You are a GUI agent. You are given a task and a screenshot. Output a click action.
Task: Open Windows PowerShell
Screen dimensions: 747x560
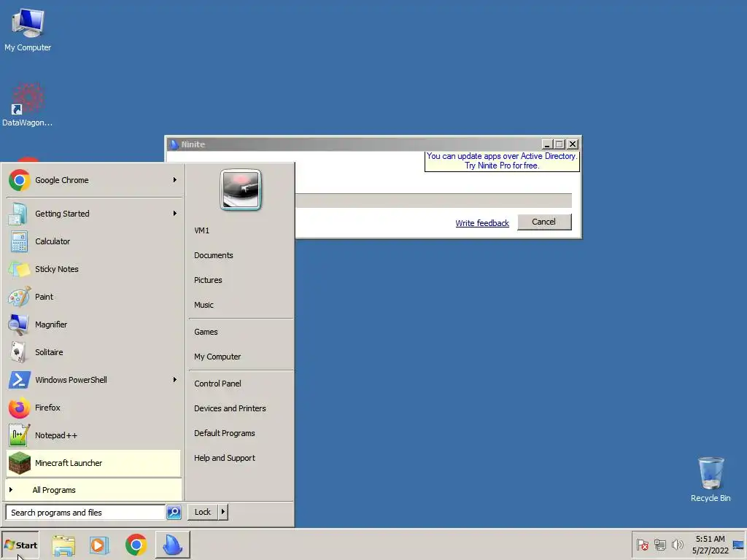tap(93, 380)
